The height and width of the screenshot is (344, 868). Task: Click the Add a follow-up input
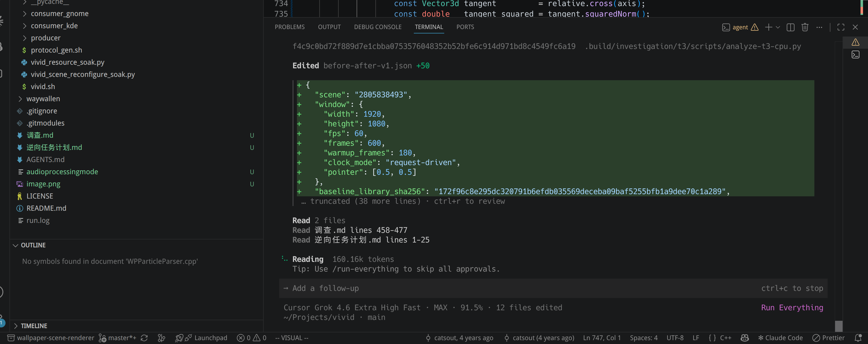(553, 288)
